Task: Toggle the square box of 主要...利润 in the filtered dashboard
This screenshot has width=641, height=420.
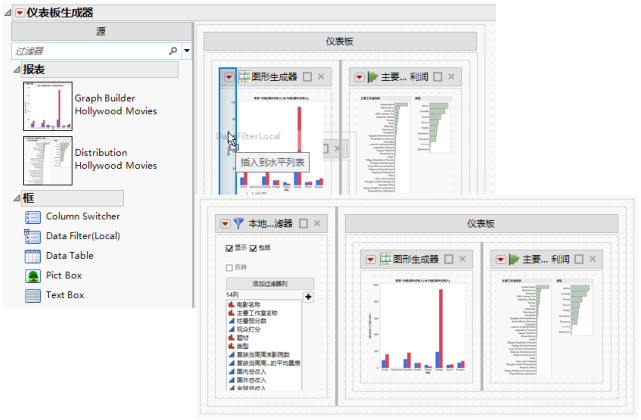Action: point(579,259)
